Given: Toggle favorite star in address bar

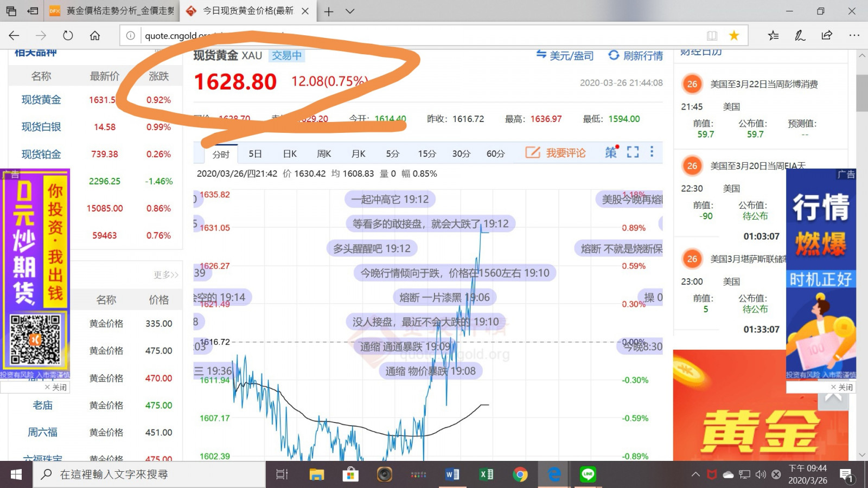Looking at the screenshot, I should pos(734,36).
